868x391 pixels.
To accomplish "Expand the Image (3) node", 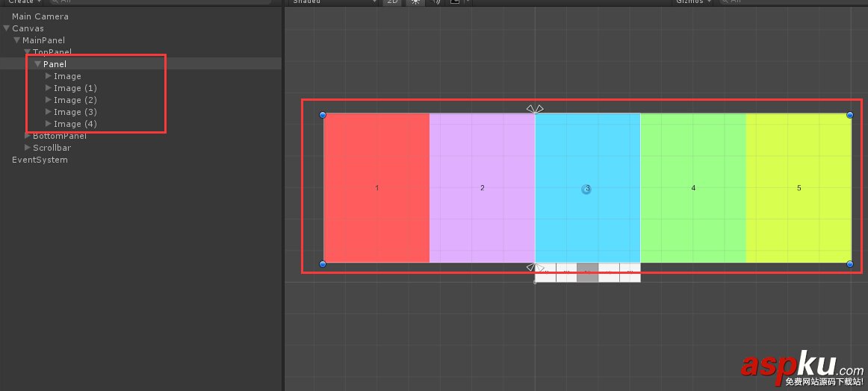I will pyautogui.click(x=48, y=112).
